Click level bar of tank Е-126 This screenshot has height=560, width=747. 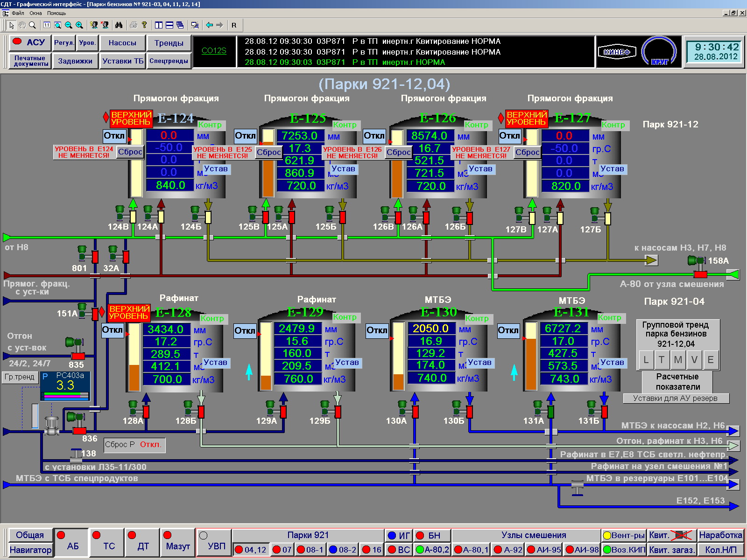click(x=397, y=163)
